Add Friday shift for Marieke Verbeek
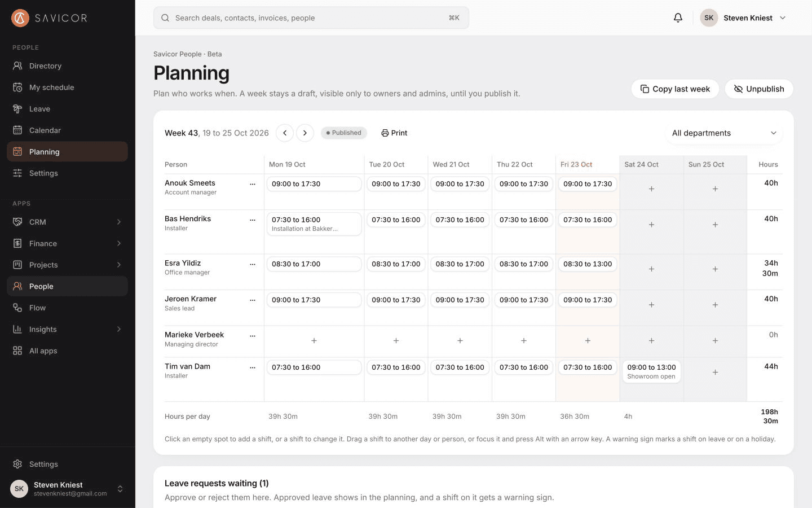Image resolution: width=812 pixels, height=508 pixels. 588,341
